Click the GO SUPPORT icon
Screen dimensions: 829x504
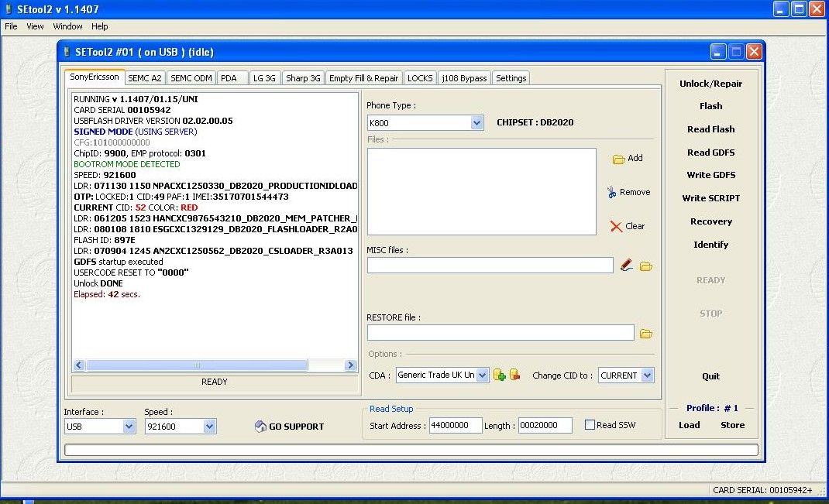pyautogui.click(x=260, y=427)
